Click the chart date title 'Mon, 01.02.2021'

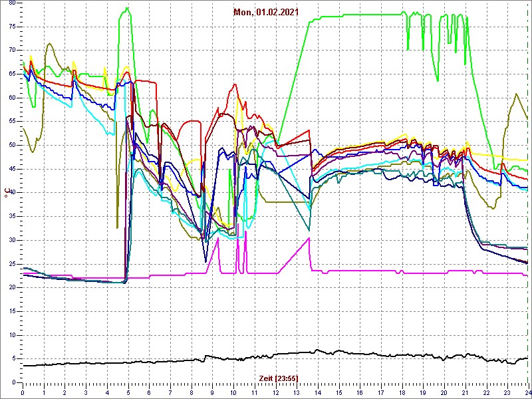coord(266,12)
